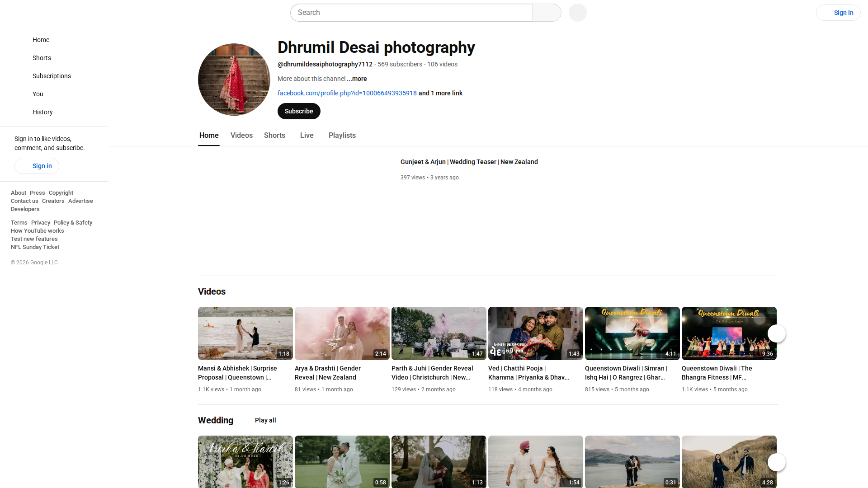Open the channel's Facebook profile link

pos(347,93)
